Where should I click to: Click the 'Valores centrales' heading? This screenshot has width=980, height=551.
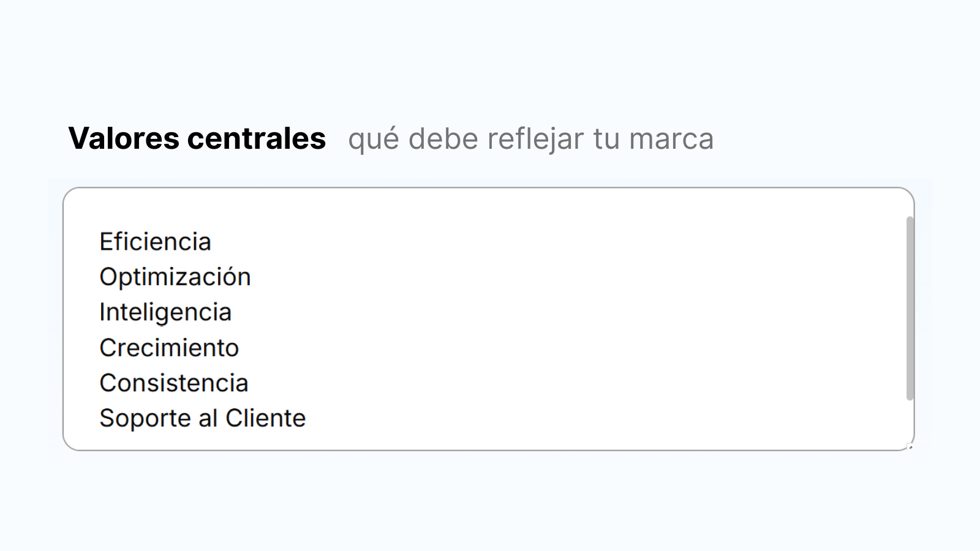(197, 138)
